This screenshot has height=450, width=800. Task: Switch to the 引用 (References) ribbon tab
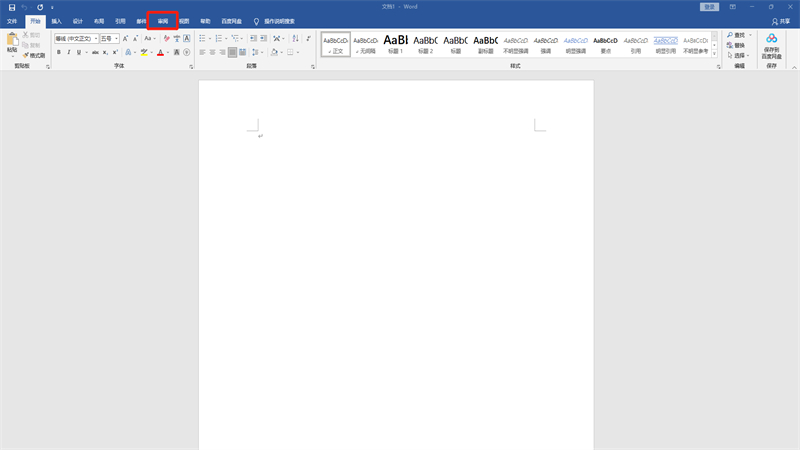point(120,21)
